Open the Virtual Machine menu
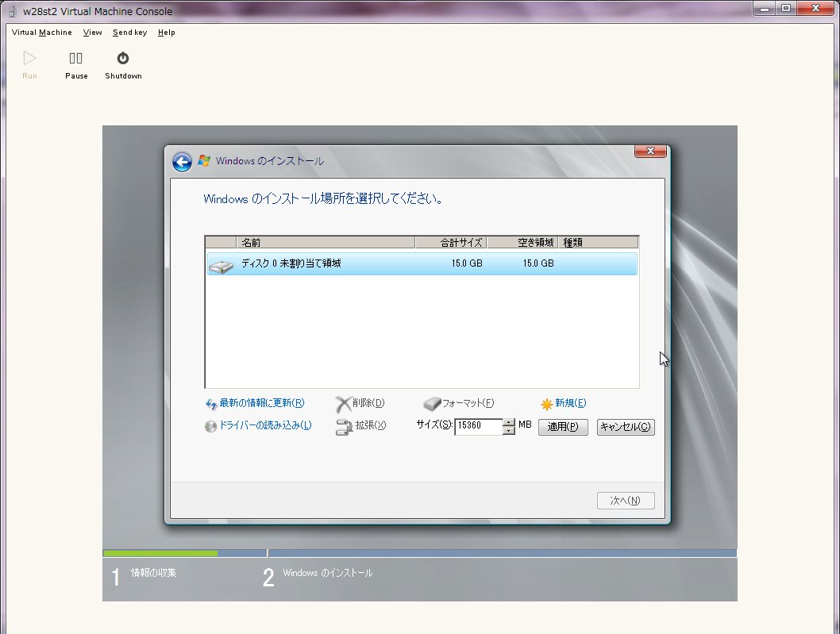The height and width of the screenshot is (634, 840). 42,32
